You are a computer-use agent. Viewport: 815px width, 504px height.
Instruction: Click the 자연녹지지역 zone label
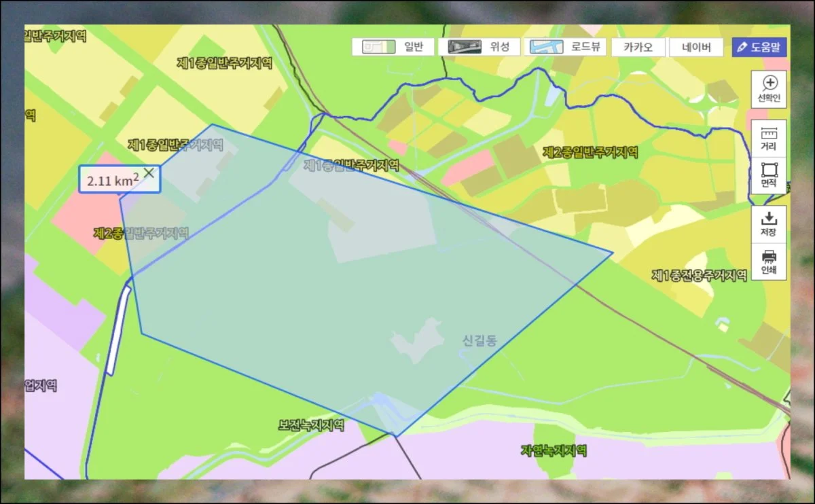(x=554, y=450)
